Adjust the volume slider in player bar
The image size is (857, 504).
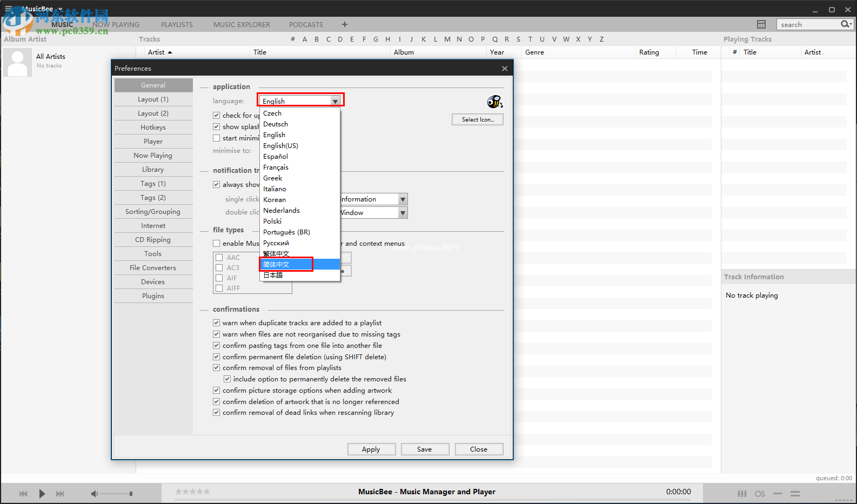coord(116,494)
